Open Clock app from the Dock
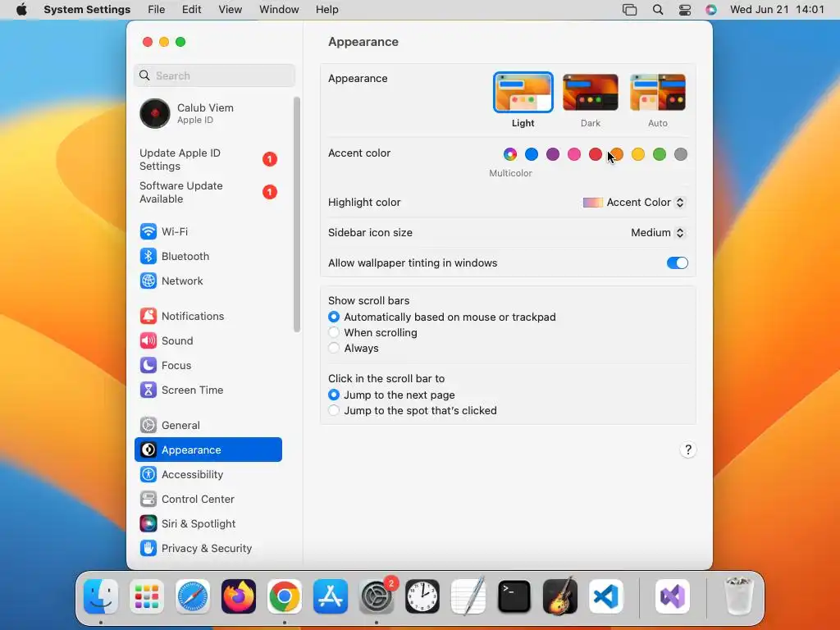Screen dimensions: 840x630 422,596
